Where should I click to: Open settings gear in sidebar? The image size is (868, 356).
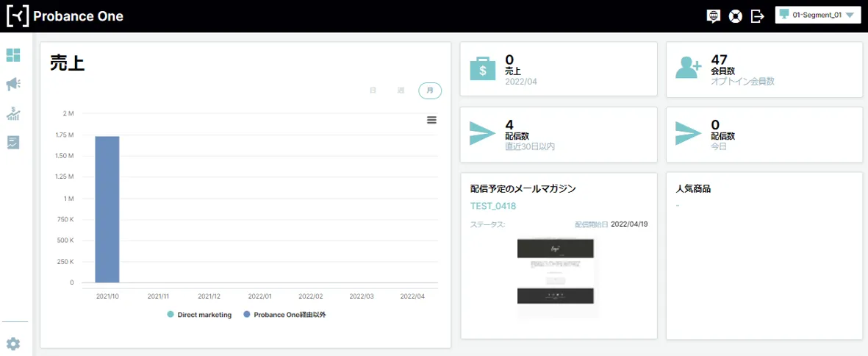coord(13,343)
